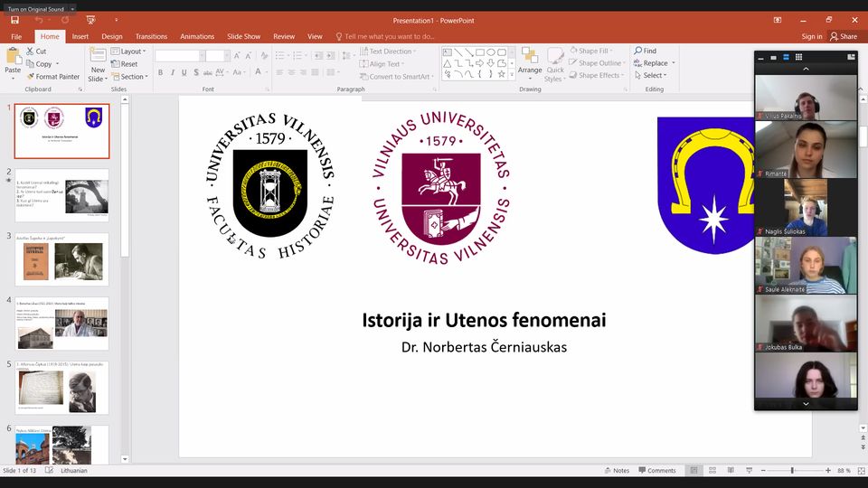Align text to center
868x488 pixels.
click(x=291, y=72)
